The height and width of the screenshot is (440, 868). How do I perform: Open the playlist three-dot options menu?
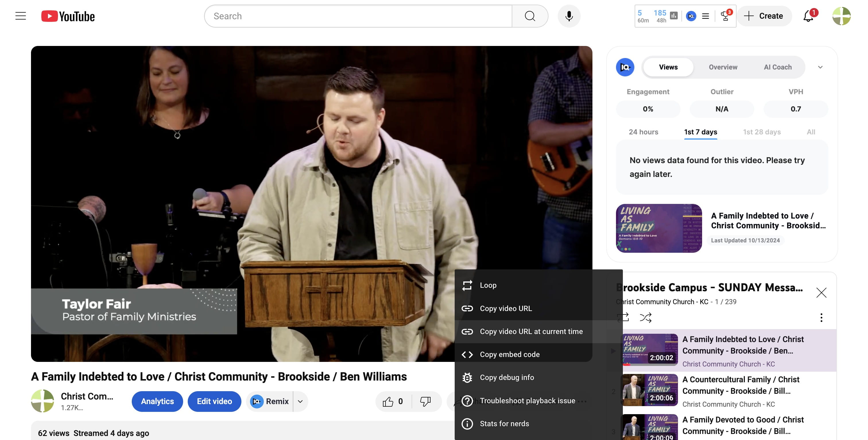pos(821,317)
